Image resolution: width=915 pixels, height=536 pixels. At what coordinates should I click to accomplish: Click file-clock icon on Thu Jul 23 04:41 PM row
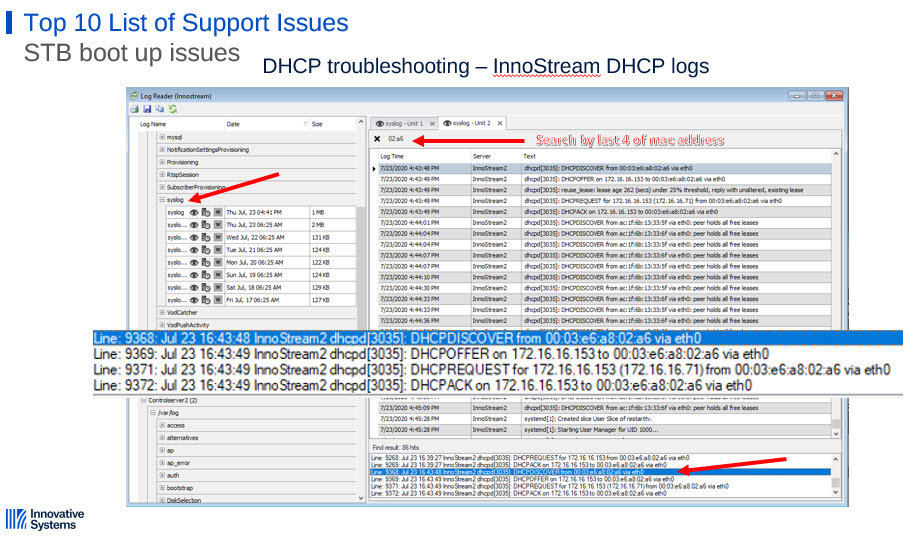pyautogui.click(x=205, y=212)
